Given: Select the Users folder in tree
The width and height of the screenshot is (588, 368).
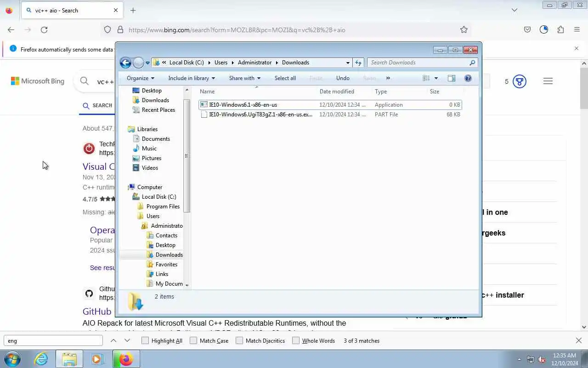Looking at the screenshot, I should (153, 216).
